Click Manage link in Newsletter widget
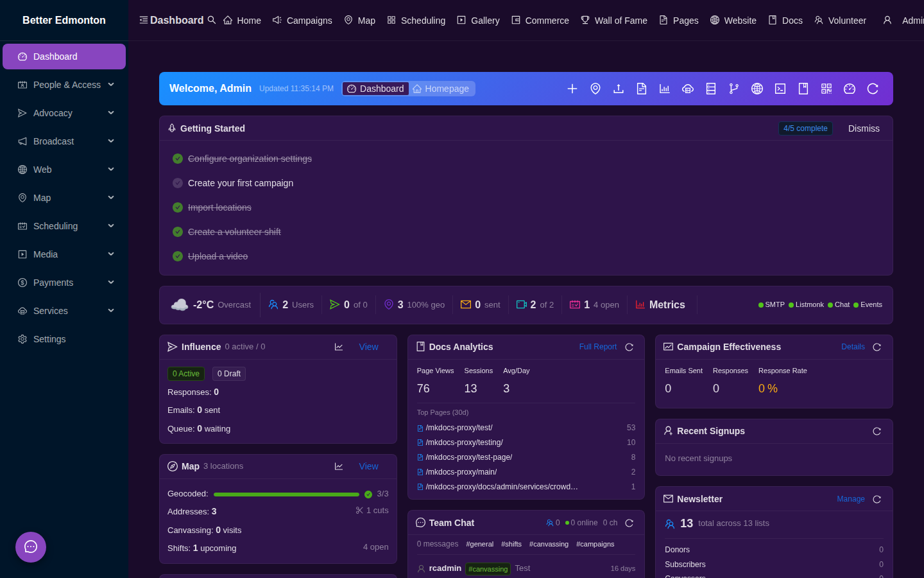 tap(851, 499)
